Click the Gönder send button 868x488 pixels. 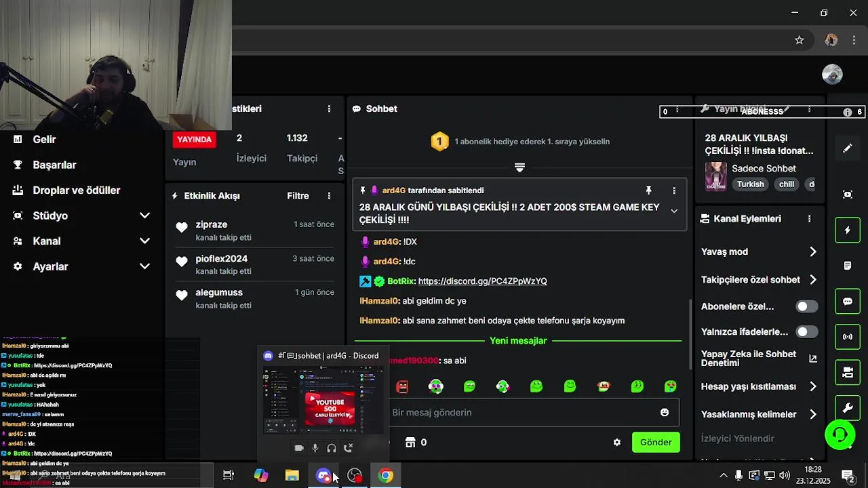pos(656,443)
